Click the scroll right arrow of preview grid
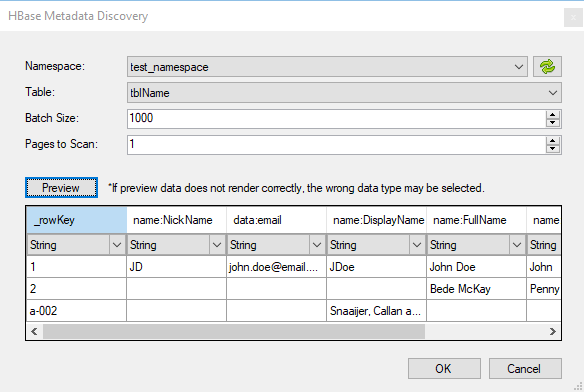Image resolution: width=584 pixels, height=392 pixels. (553, 331)
